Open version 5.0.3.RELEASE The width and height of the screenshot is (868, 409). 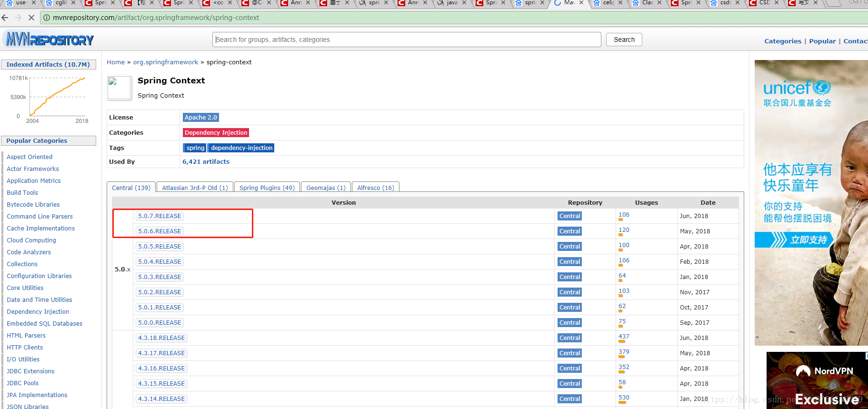(160, 277)
